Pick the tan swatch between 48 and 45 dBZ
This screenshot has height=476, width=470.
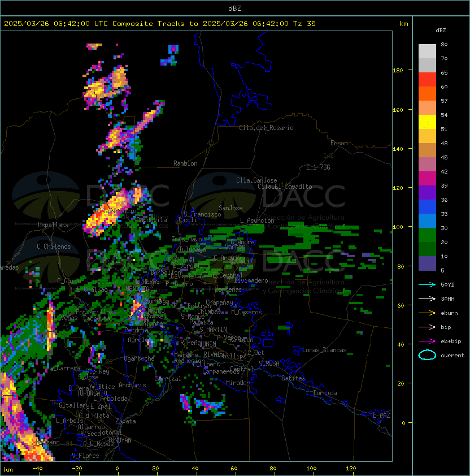point(427,150)
